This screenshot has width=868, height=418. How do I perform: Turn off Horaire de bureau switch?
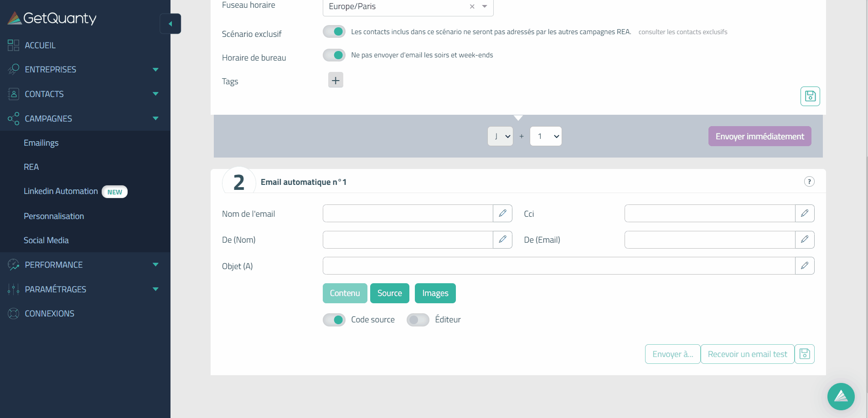pos(334,55)
